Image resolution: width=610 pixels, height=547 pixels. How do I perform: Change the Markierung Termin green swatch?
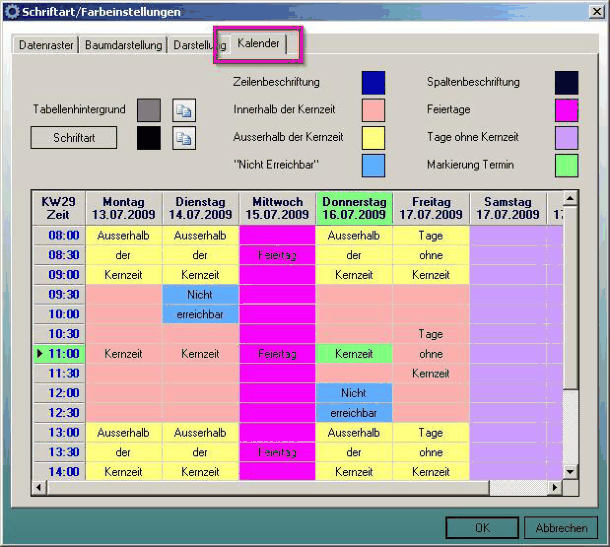566,166
